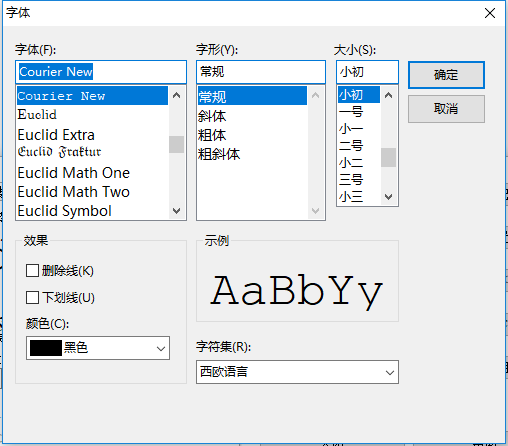This screenshot has width=508, height=446.
Task: Select 粗斜体 font style
Action: point(252,154)
